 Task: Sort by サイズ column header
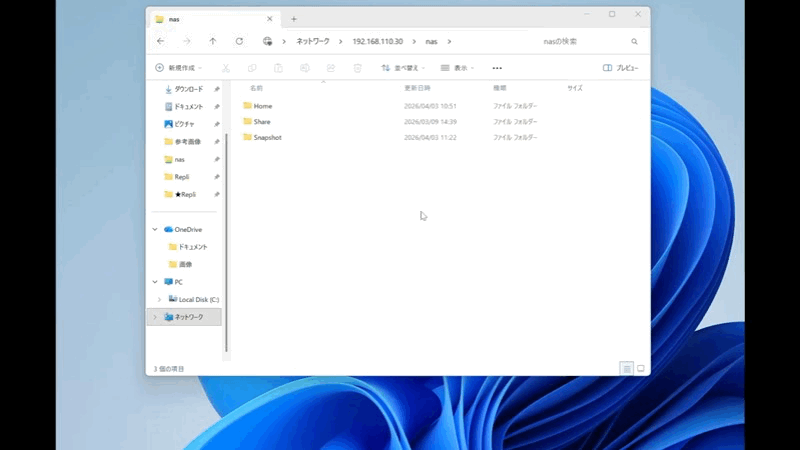point(575,88)
